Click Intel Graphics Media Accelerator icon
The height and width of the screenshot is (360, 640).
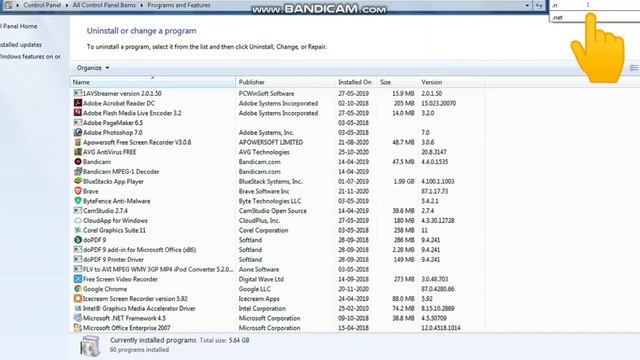point(78,309)
